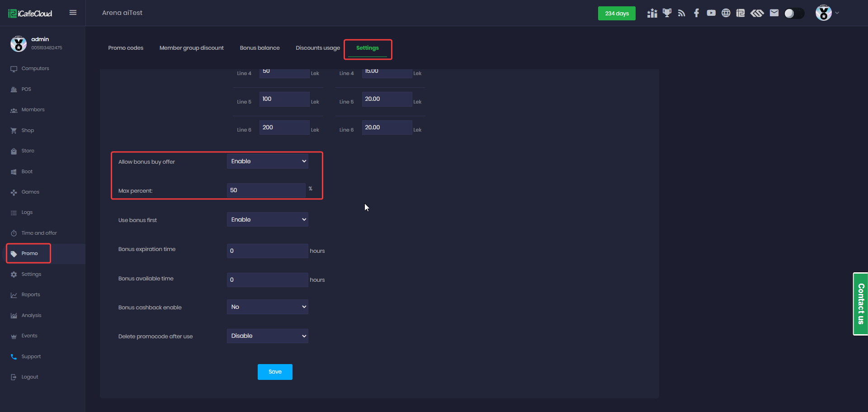This screenshot has width=868, height=412.
Task: Toggle the dark mode switch
Action: [x=794, y=14]
